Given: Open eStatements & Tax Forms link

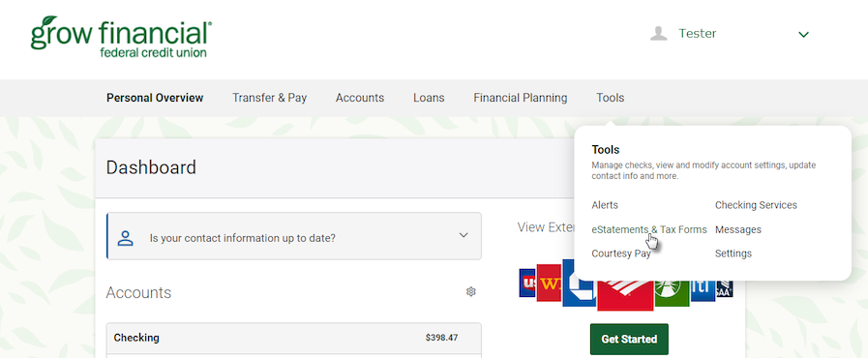Looking at the screenshot, I should [x=648, y=229].
